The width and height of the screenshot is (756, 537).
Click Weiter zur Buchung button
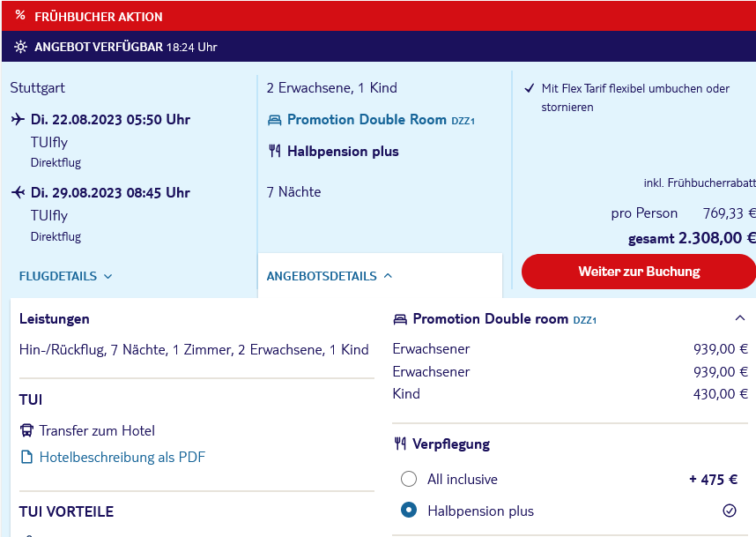click(639, 272)
